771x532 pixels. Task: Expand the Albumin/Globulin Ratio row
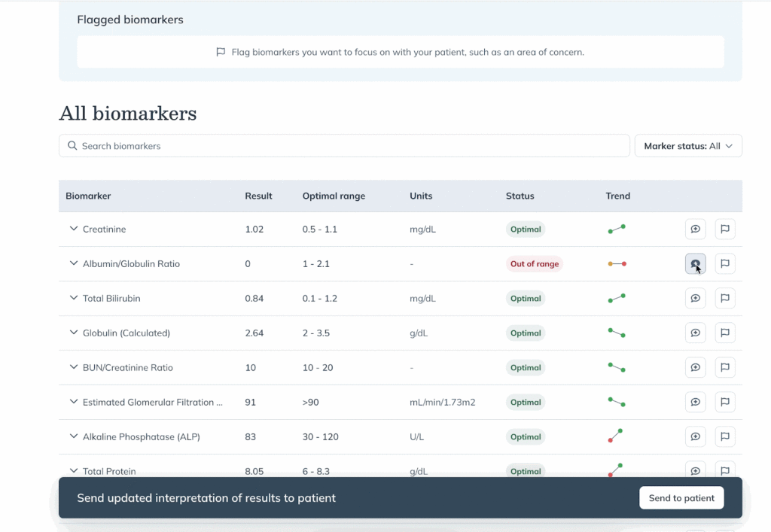click(73, 263)
